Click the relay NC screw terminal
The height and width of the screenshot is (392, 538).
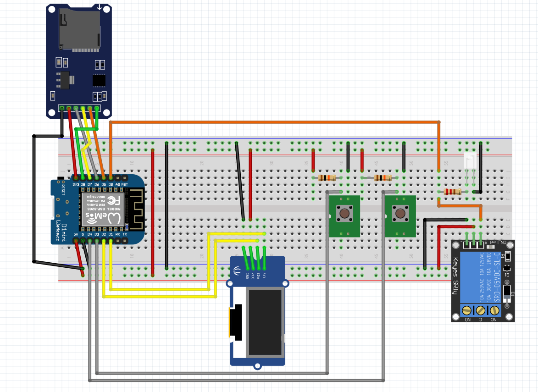click(x=494, y=310)
